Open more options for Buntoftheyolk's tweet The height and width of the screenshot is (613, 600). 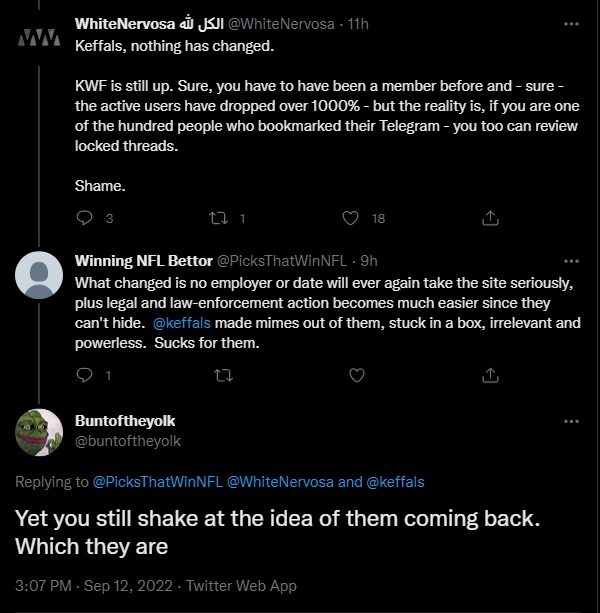pos(571,421)
